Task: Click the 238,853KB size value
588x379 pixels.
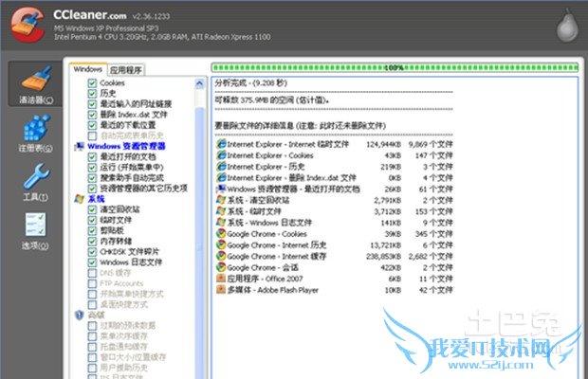Action: coord(384,257)
